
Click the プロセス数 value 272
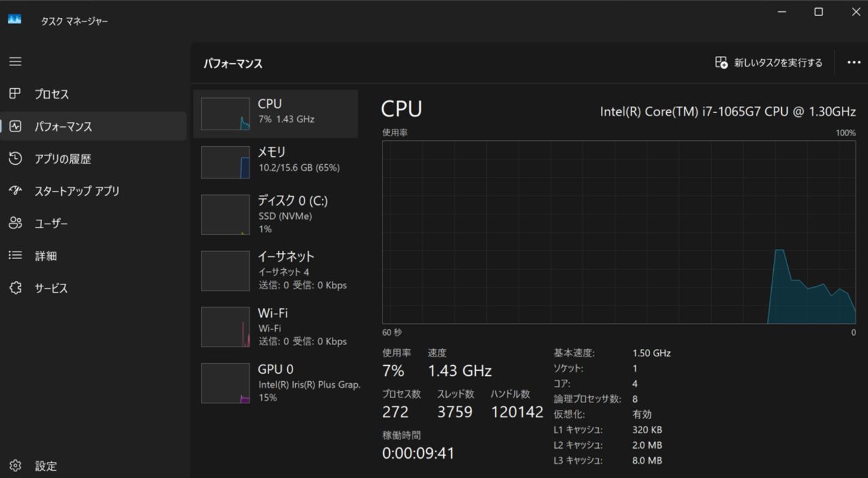(395, 412)
